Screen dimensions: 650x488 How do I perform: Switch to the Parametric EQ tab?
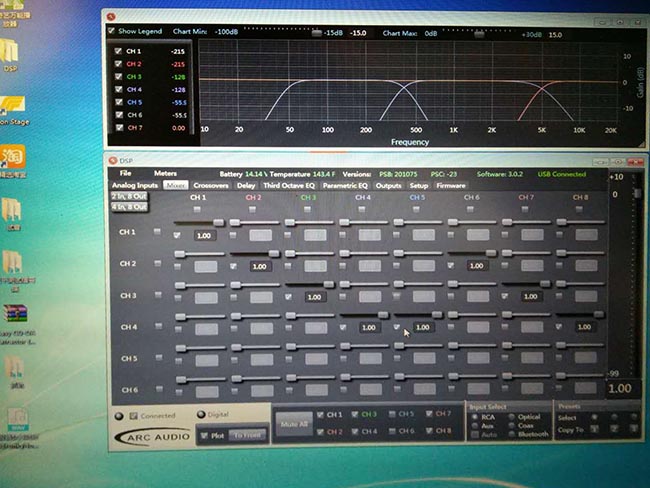(345, 185)
